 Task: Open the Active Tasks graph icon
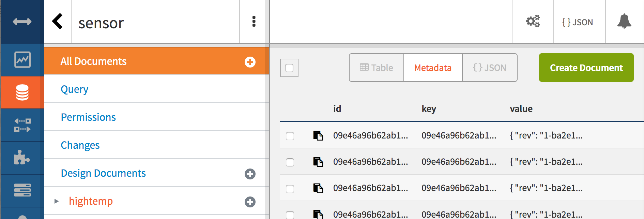[22, 60]
